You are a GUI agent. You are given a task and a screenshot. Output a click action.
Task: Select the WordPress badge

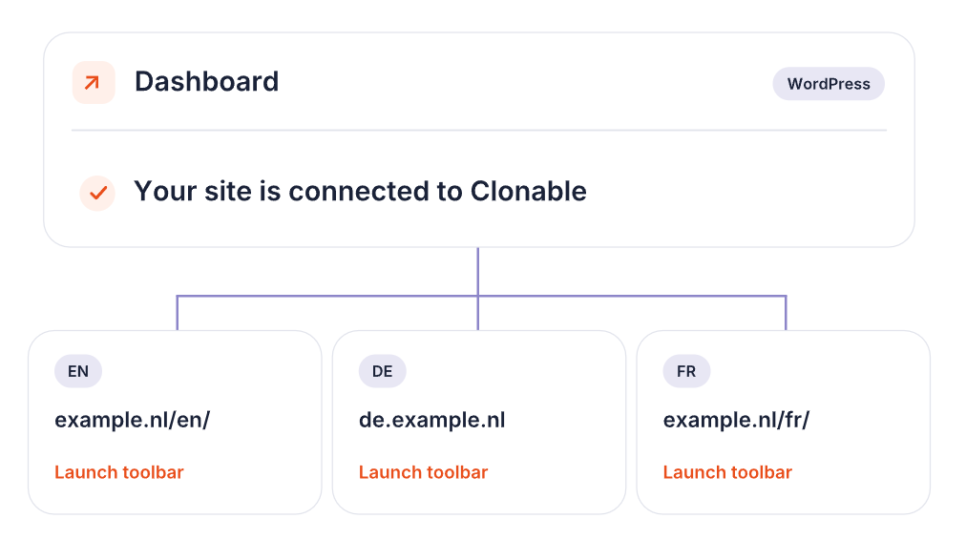point(829,84)
